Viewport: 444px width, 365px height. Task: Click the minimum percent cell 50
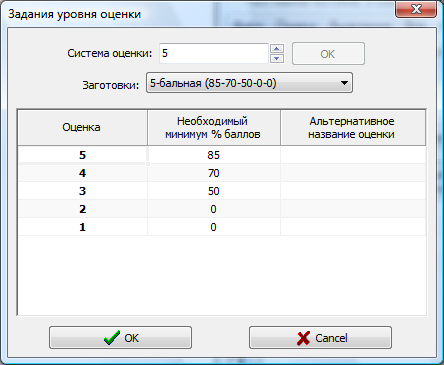pyautogui.click(x=214, y=191)
